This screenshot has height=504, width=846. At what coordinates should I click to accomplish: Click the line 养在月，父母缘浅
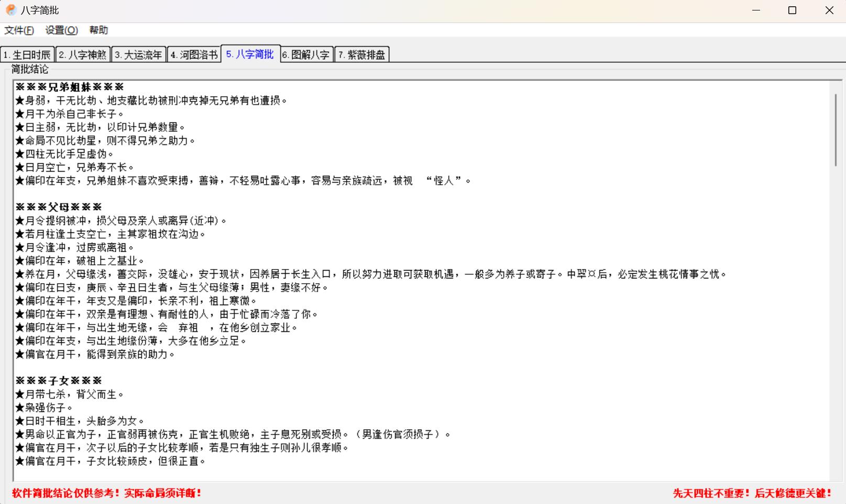click(371, 274)
